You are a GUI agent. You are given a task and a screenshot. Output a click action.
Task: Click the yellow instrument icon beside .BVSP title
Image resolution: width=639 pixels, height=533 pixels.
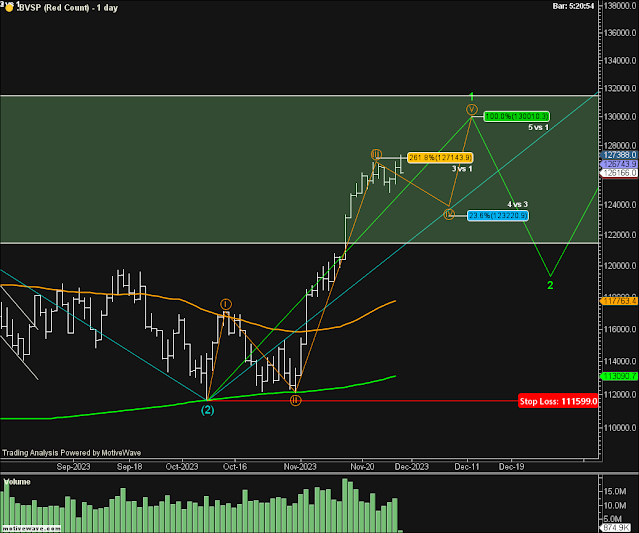(x=9, y=7)
